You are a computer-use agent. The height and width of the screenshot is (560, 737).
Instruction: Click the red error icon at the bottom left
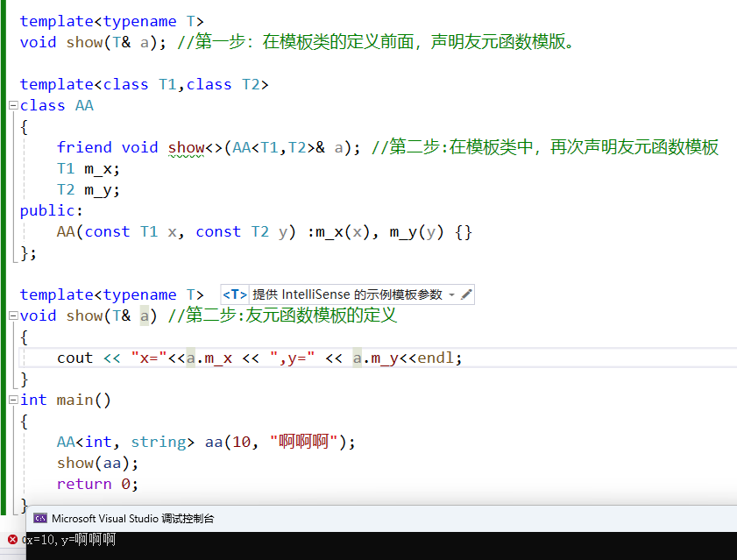coord(12,539)
